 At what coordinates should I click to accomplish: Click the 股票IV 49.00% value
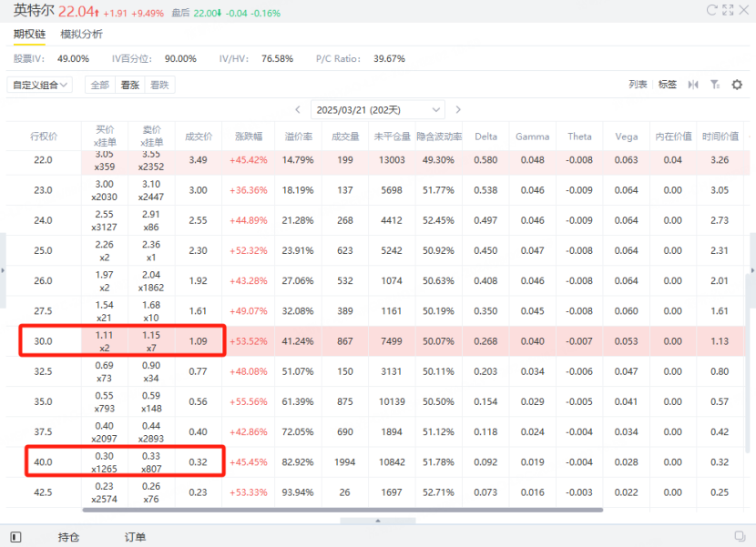coord(73,59)
